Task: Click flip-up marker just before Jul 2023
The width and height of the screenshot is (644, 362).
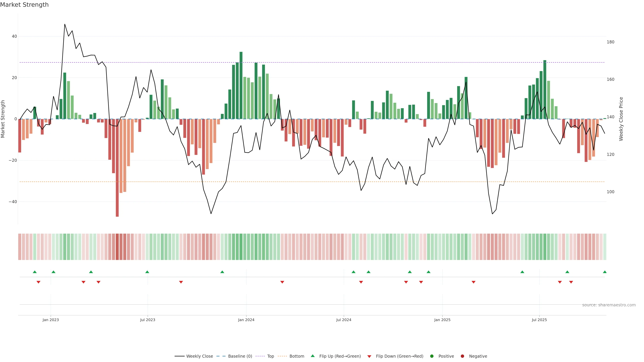Action: [x=147, y=272]
